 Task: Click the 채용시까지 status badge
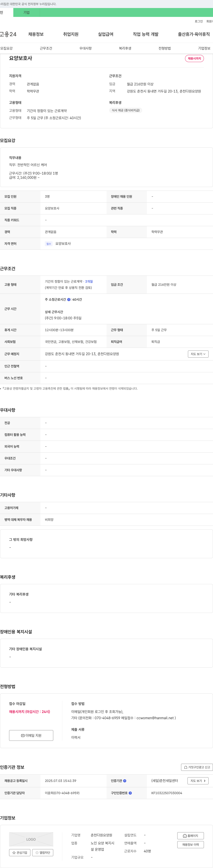(x=194, y=59)
